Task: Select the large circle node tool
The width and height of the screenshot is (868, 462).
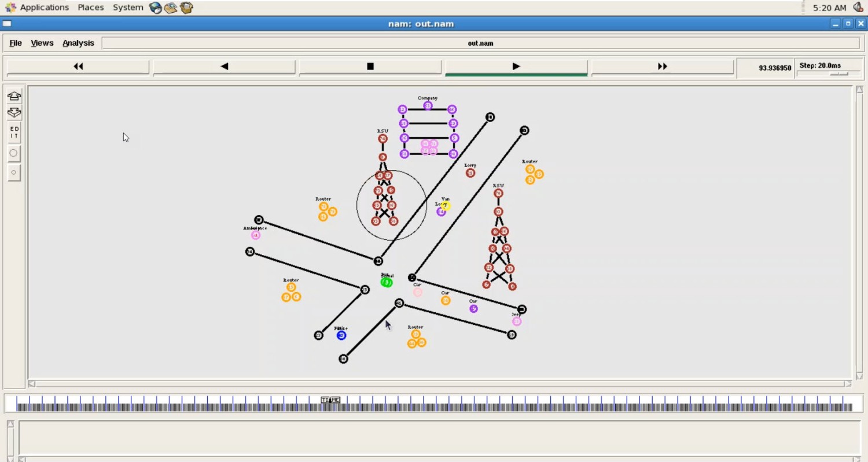Action: point(13,153)
